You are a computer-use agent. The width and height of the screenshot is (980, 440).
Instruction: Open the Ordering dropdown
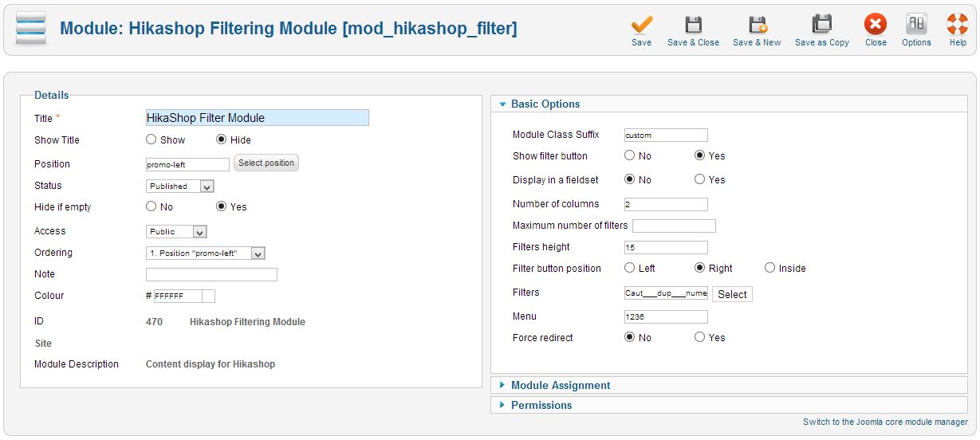tap(205, 253)
